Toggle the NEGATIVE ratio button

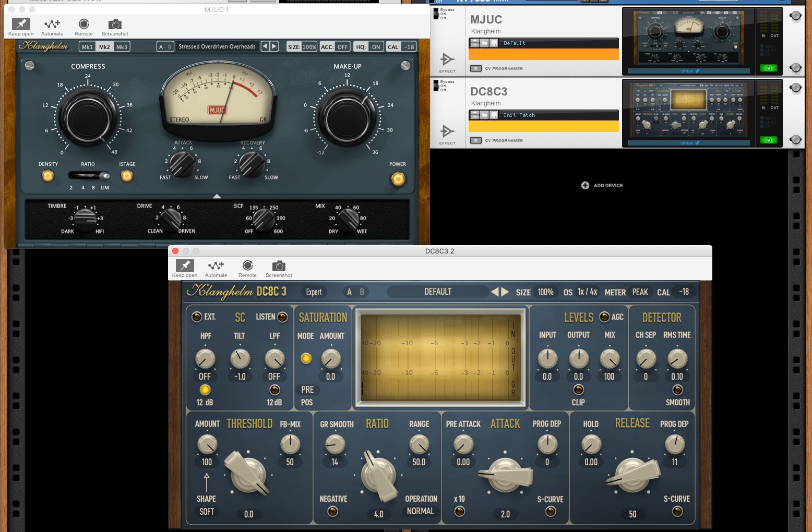click(332, 512)
